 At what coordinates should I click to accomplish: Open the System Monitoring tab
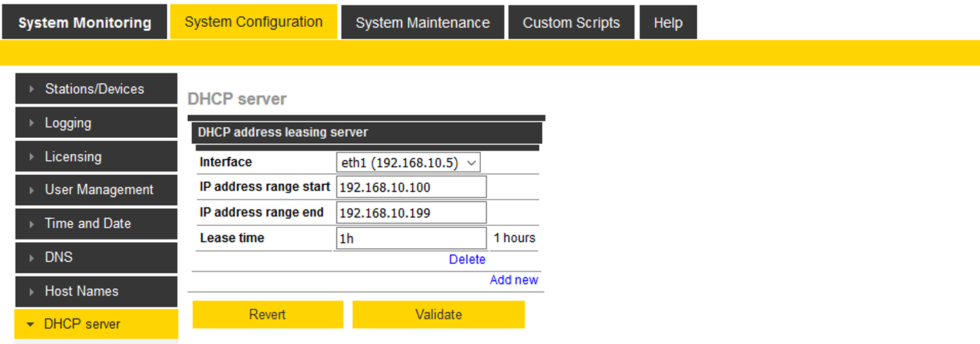click(x=85, y=23)
